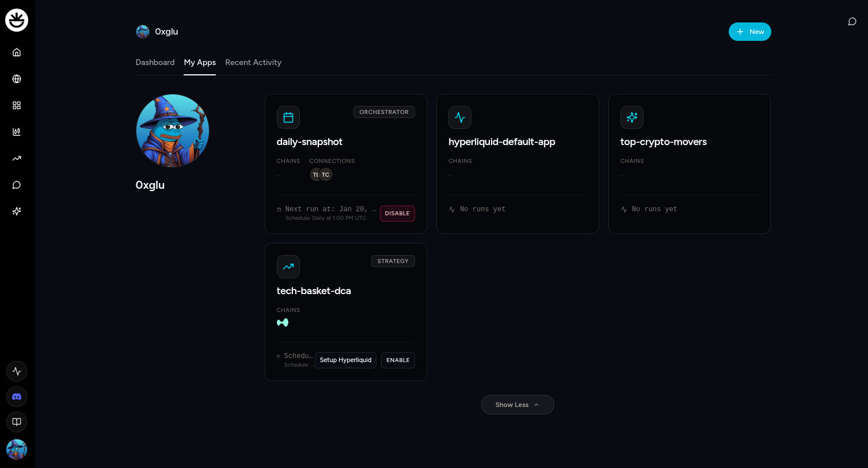The image size is (868, 468).
Task: Open the Discord icon in sidebar
Action: 17,397
